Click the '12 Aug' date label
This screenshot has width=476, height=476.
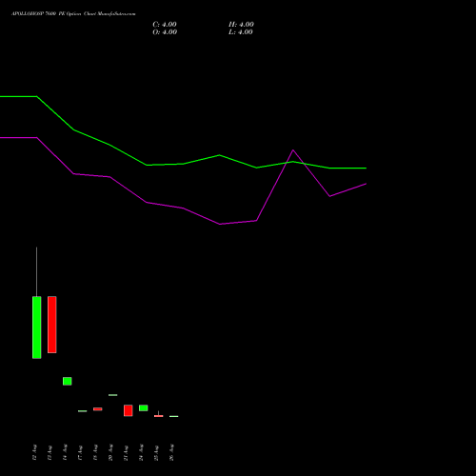point(34,453)
